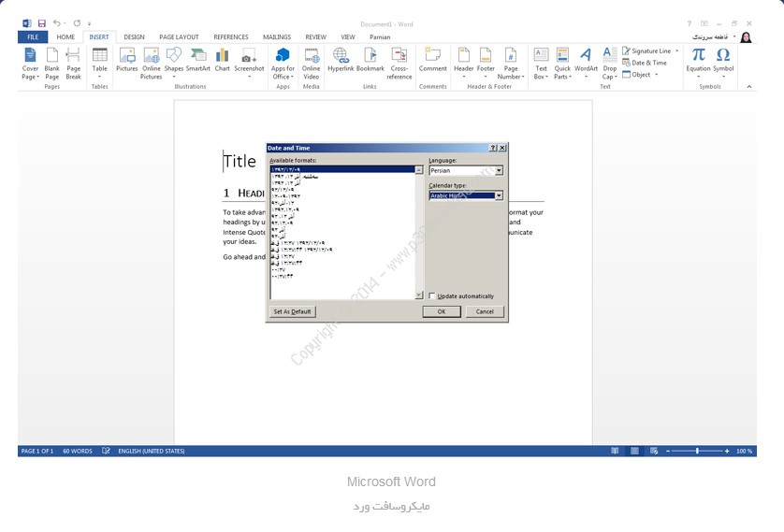Open dialog help question mark button

tap(493, 148)
